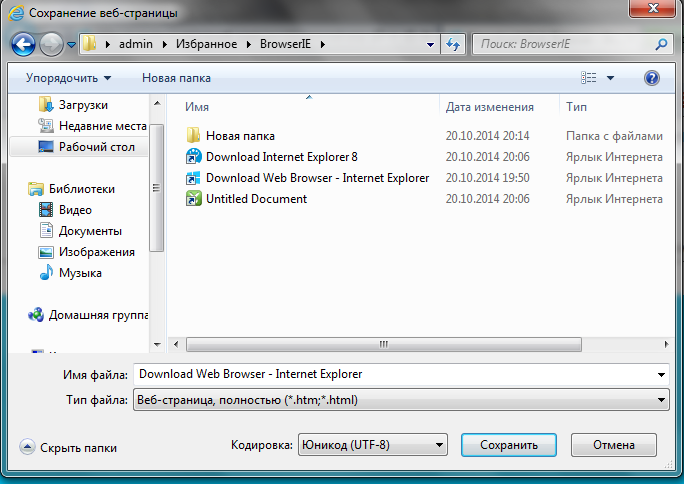This screenshot has height=484, width=684.
Task: Open the recent locations dropdown beside navigation arrows
Action: (x=72, y=44)
